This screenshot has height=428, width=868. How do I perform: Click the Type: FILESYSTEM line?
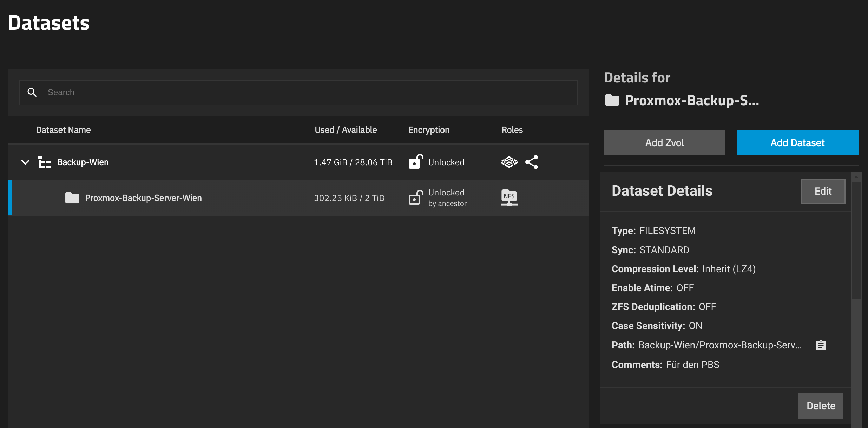pos(653,231)
